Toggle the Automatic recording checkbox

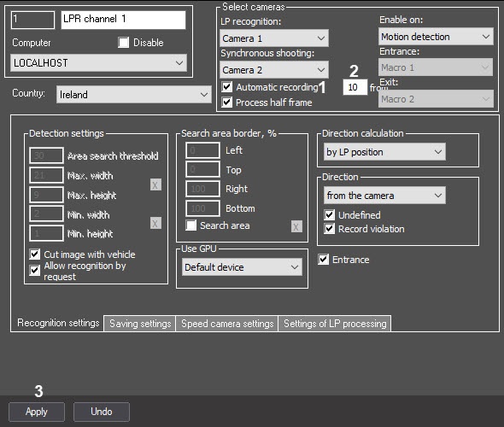(227, 87)
